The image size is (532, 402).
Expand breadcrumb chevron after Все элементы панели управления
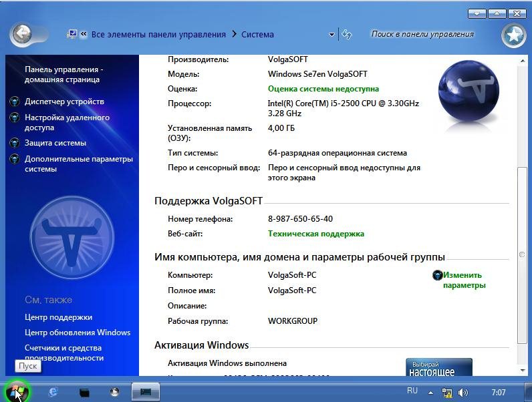coord(235,34)
